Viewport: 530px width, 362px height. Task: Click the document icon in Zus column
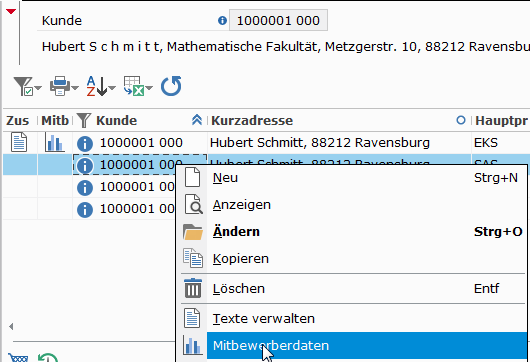(19, 142)
